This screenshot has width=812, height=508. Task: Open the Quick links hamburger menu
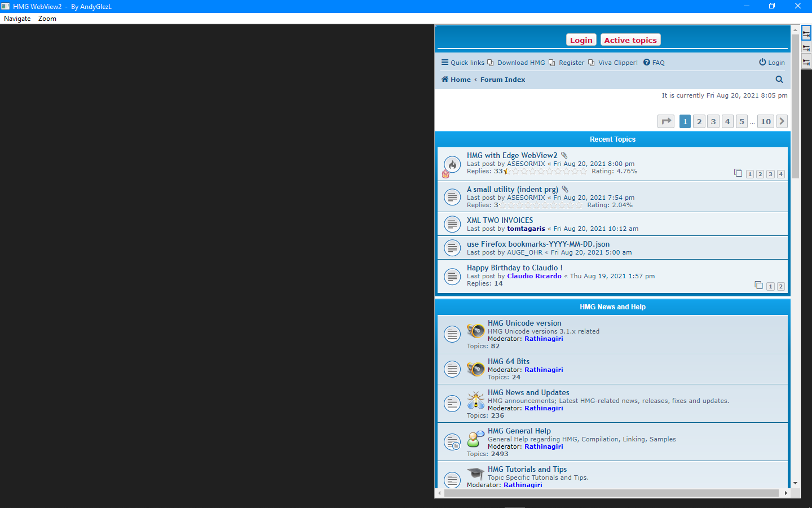pos(445,63)
